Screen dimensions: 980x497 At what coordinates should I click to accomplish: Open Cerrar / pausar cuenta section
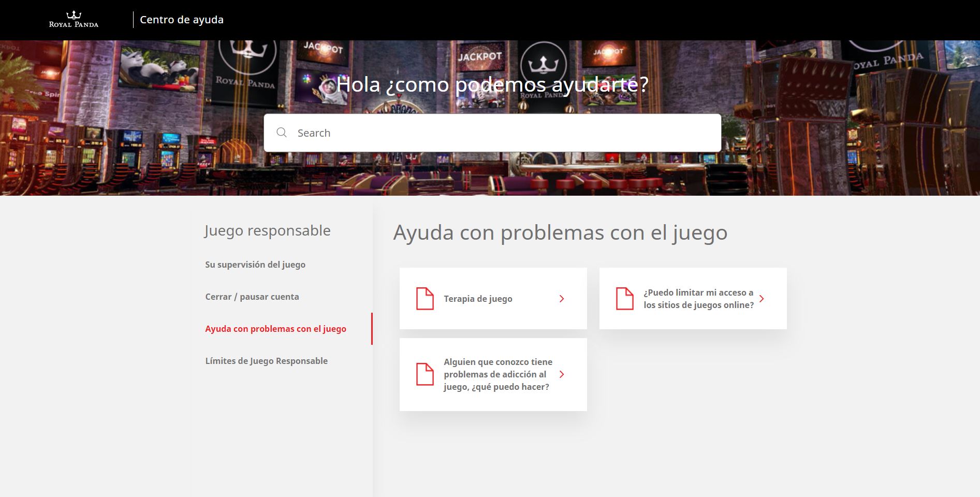pos(252,297)
